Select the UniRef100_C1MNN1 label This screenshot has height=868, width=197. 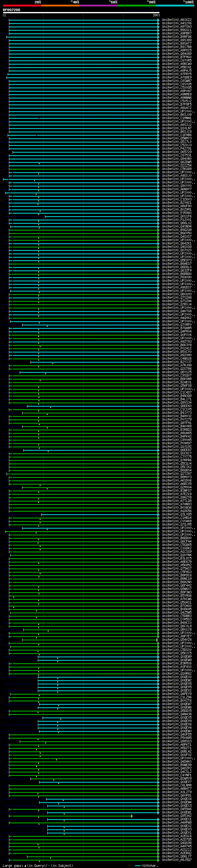177,118
